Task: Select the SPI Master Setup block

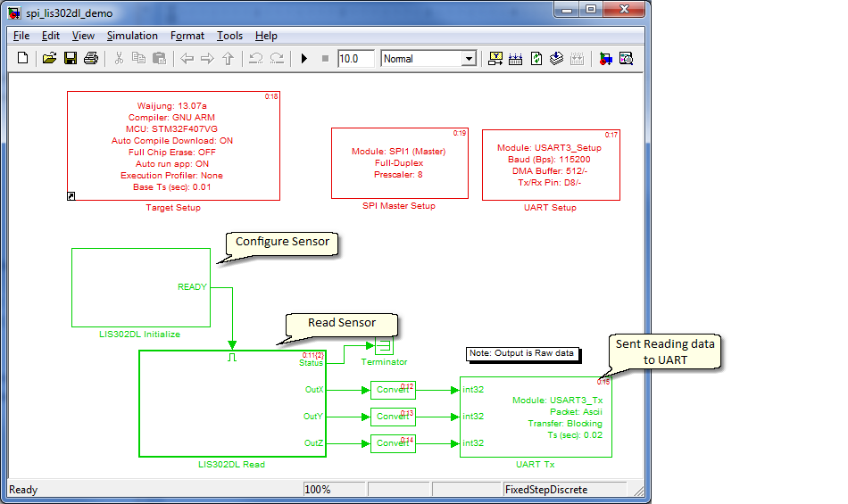Action: [400, 163]
